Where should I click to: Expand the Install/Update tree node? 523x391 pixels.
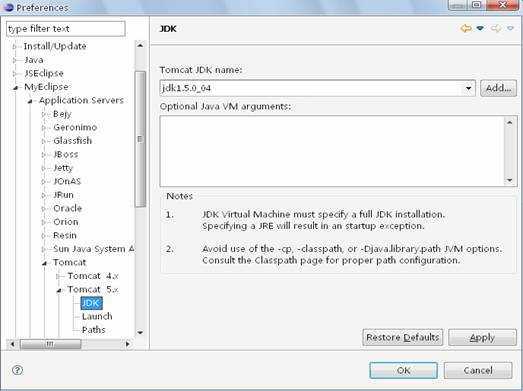coord(14,46)
